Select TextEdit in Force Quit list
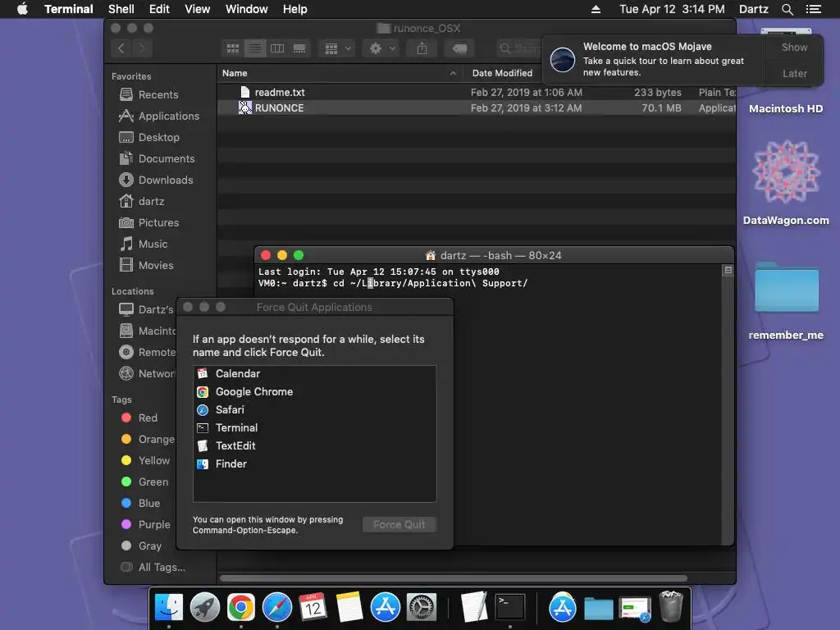This screenshot has width=840, height=630. [x=314, y=445]
